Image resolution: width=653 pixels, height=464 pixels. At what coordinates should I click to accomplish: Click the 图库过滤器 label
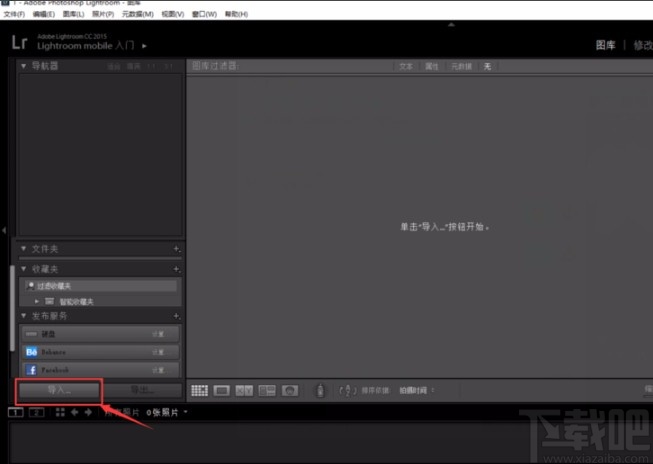(215, 66)
